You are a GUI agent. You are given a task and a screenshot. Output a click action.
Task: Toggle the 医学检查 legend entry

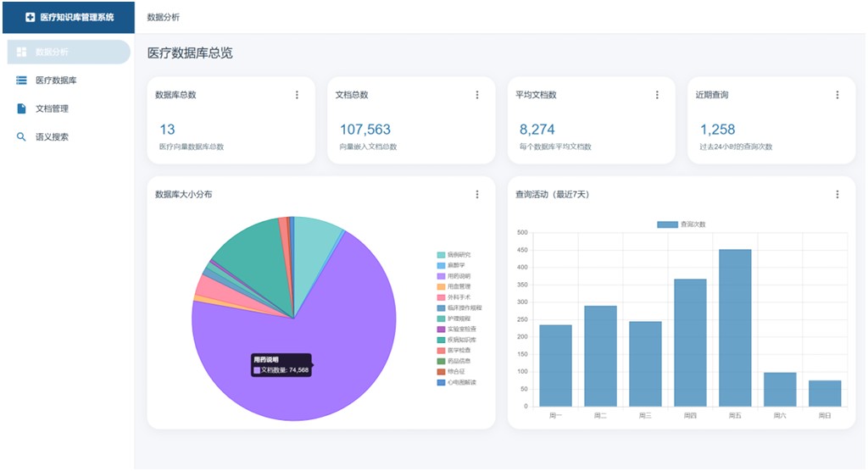[x=453, y=351]
